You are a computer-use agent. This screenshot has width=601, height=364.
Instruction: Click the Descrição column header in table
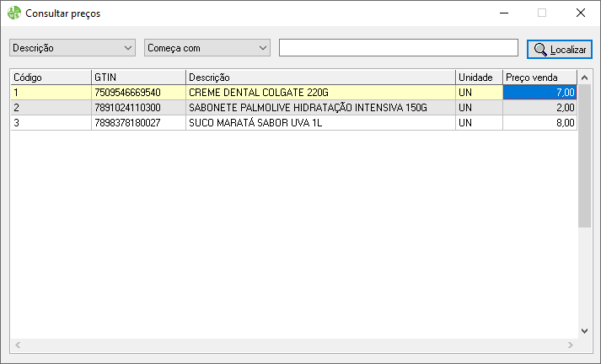point(319,77)
